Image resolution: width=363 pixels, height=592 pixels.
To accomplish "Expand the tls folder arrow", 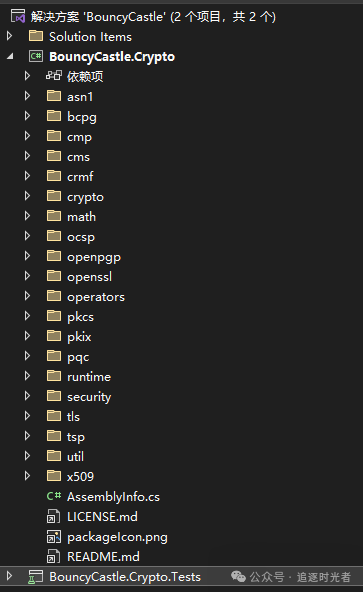I will click(x=27, y=416).
